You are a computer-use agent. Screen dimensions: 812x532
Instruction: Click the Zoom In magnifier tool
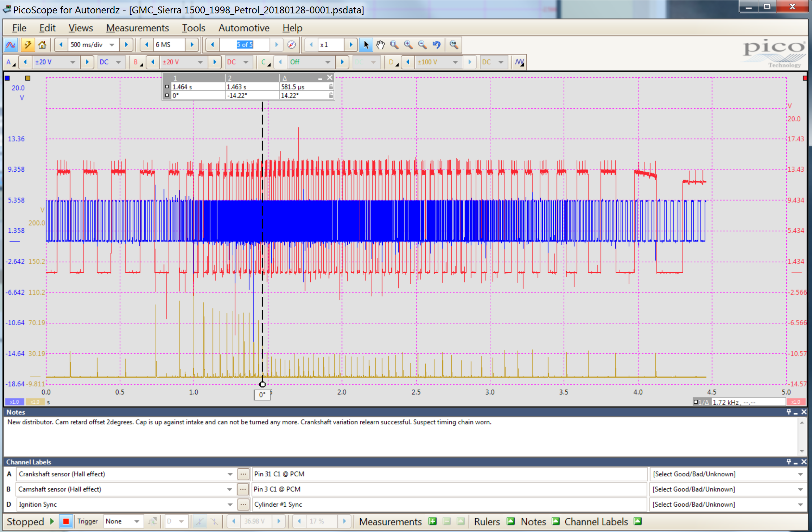408,45
